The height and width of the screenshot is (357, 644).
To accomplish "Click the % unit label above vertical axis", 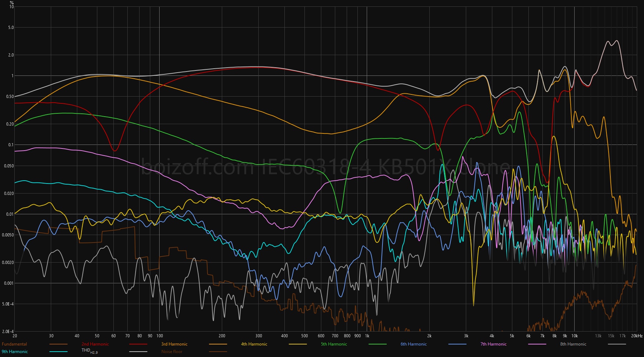I will point(12,3).
